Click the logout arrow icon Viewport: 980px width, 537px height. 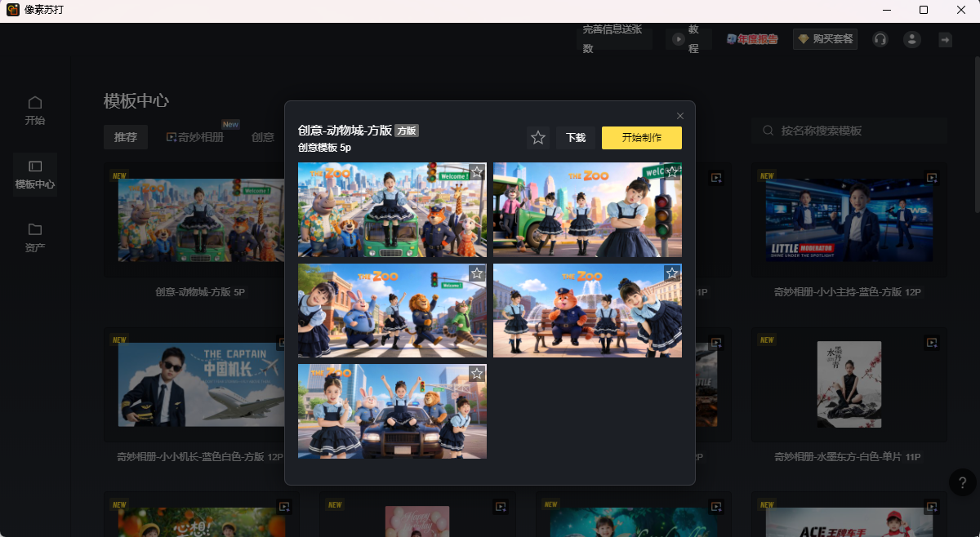pyautogui.click(x=945, y=39)
